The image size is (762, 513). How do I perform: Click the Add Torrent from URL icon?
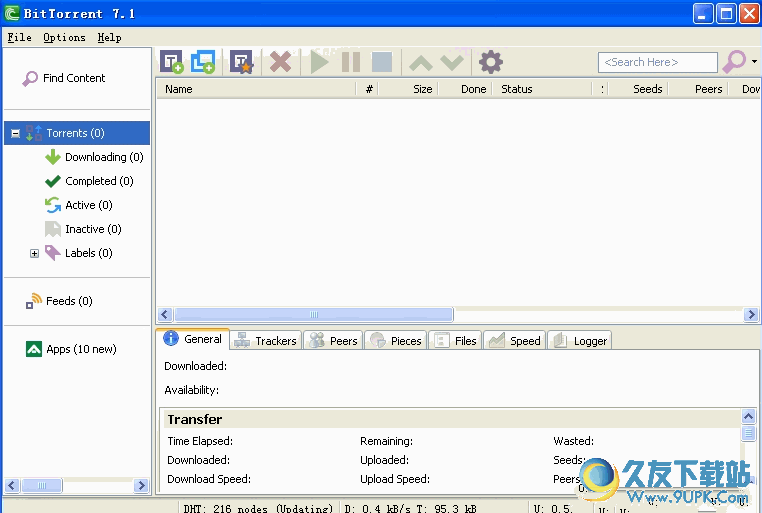[x=203, y=62]
